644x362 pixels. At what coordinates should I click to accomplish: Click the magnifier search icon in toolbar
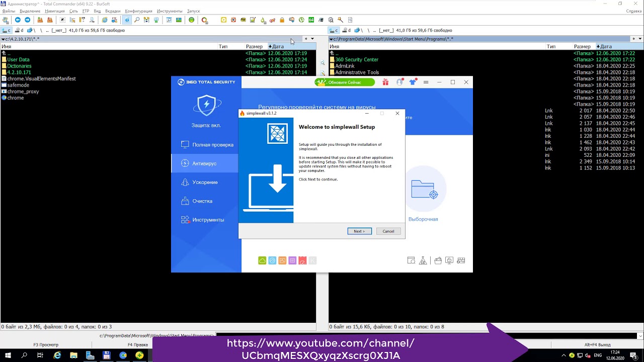tap(137, 20)
